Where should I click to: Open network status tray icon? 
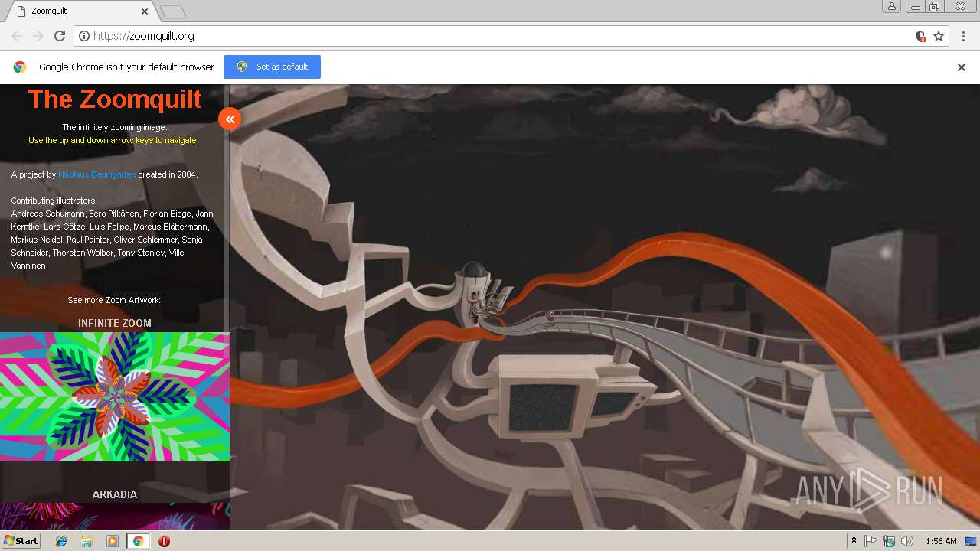click(889, 541)
